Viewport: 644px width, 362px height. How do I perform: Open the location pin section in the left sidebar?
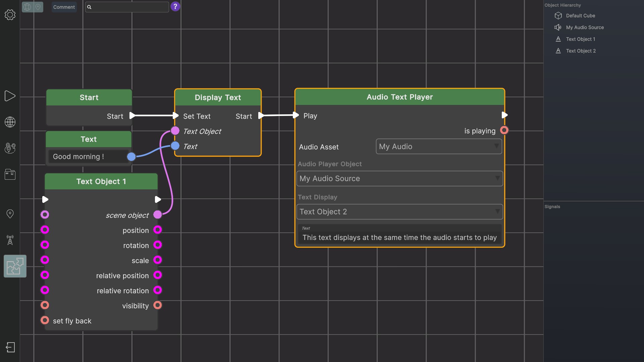10,214
